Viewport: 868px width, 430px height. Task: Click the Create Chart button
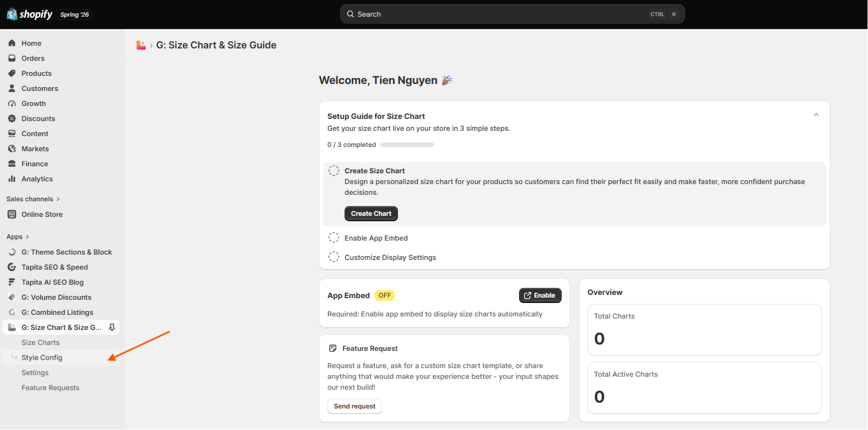point(372,214)
